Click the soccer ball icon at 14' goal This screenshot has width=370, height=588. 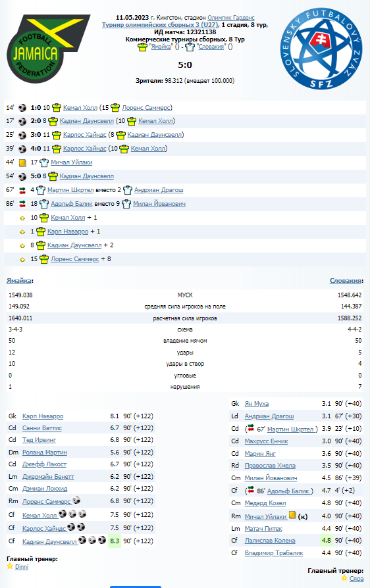(x=22, y=108)
